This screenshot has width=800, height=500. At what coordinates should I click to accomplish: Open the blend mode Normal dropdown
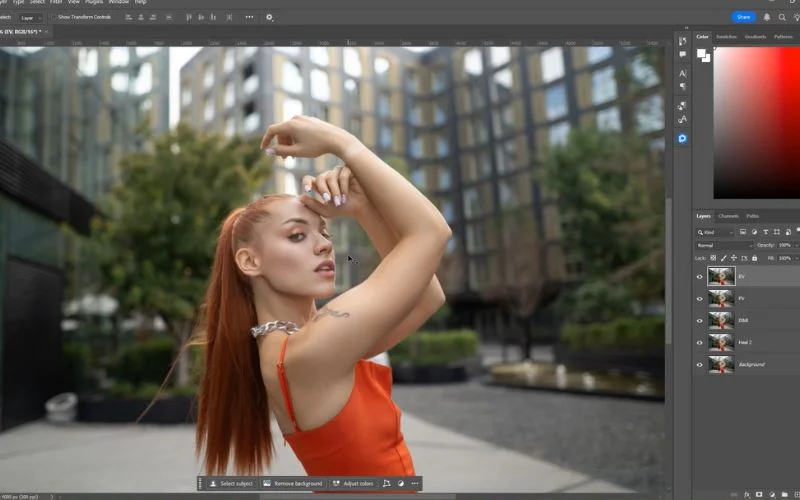pyautogui.click(x=725, y=245)
